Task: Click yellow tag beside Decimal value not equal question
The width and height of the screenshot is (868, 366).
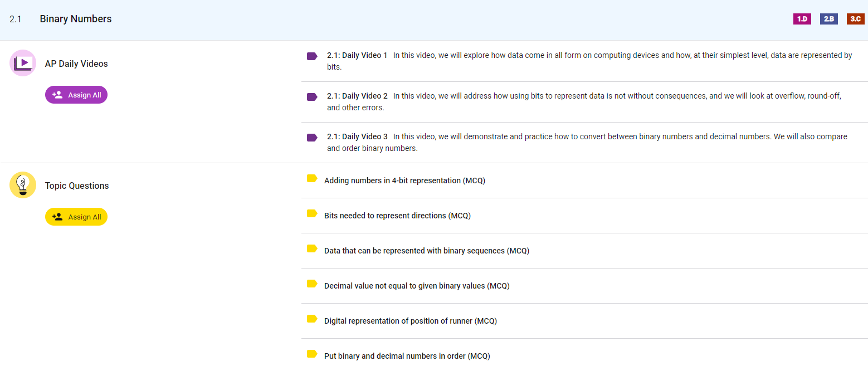Action: 312,284
